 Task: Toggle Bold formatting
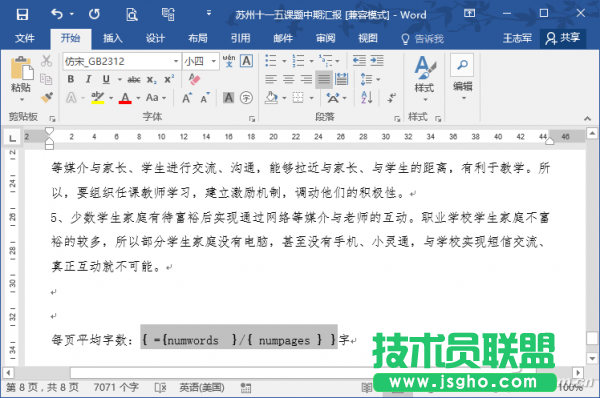click(x=71, y=79)
